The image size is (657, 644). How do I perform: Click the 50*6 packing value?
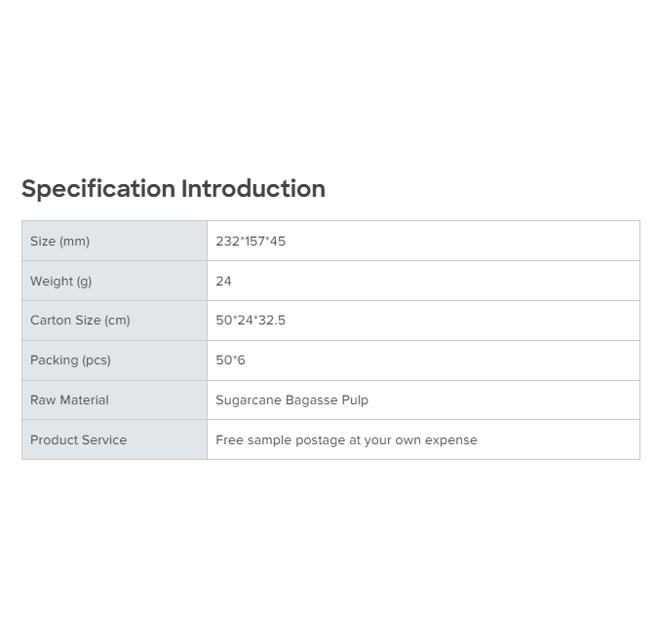click(231, 360)
